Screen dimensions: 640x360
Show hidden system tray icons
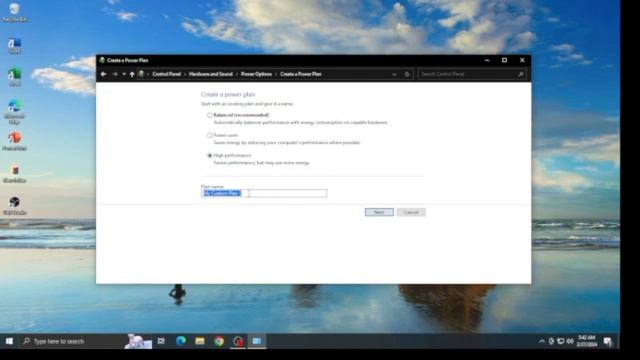[x=542, y=341]
